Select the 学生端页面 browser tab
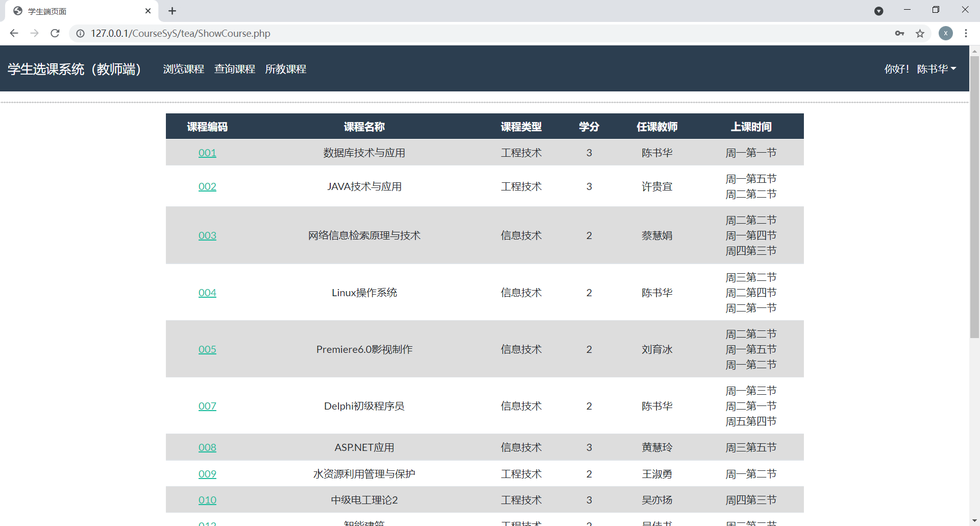The image size is (980, 526). tap(82, 11)
